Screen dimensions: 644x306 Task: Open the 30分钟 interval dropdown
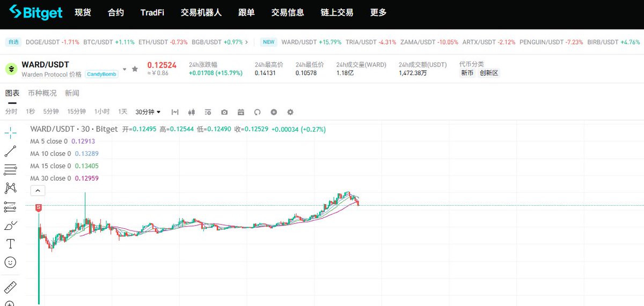pyautogui.click(x=148, y=111)
